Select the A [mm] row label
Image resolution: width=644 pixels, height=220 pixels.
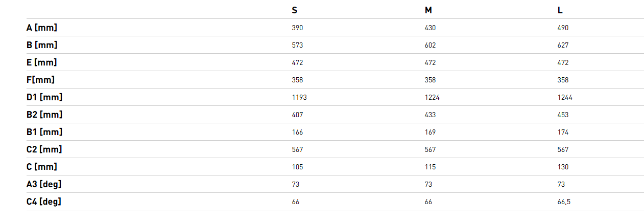(x=42, y=28)
